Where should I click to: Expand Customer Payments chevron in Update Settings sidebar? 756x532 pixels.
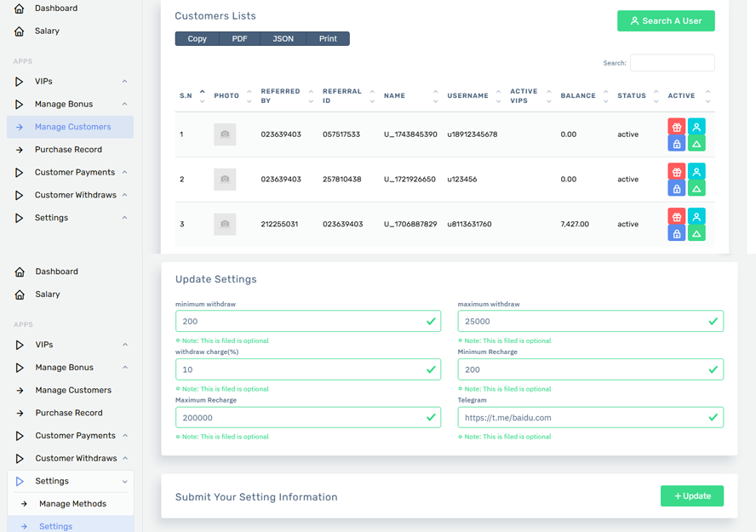(125, 435)
